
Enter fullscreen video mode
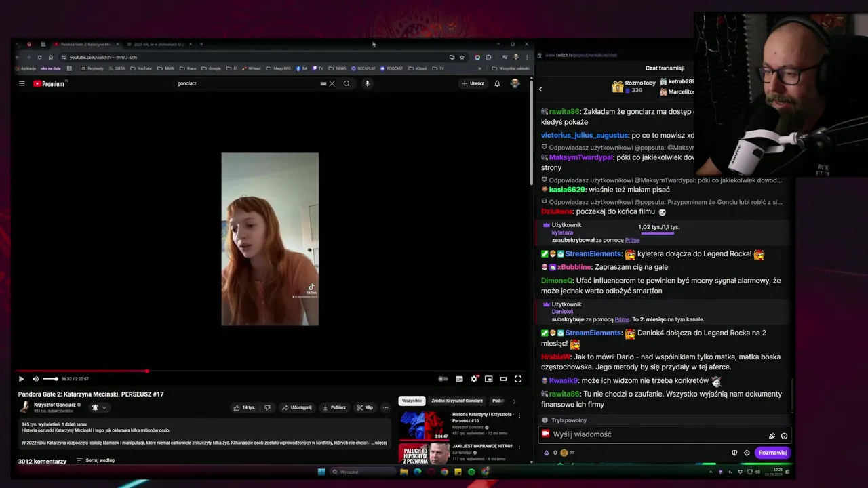click(518, 379)
